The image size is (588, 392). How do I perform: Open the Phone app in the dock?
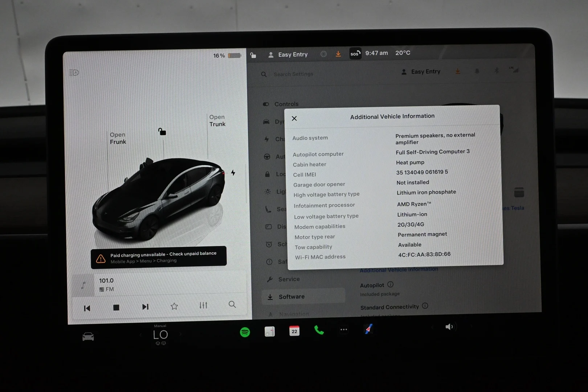pos(319,330)
